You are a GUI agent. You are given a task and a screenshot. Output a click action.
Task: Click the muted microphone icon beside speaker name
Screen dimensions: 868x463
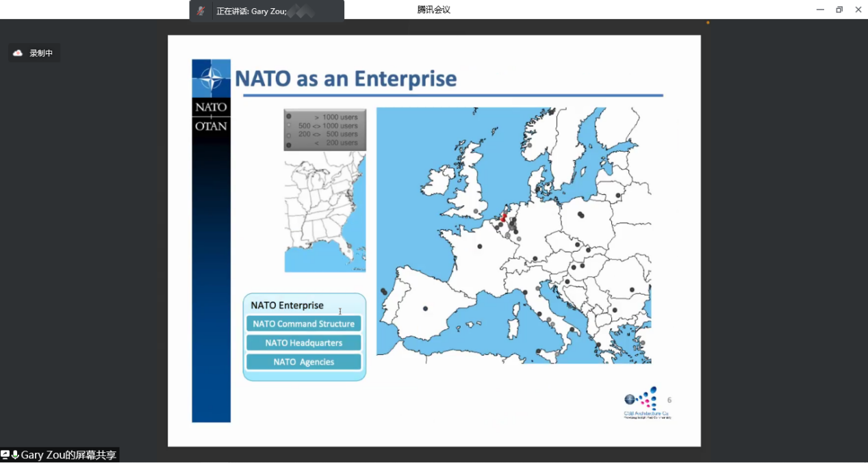(201, 10)
